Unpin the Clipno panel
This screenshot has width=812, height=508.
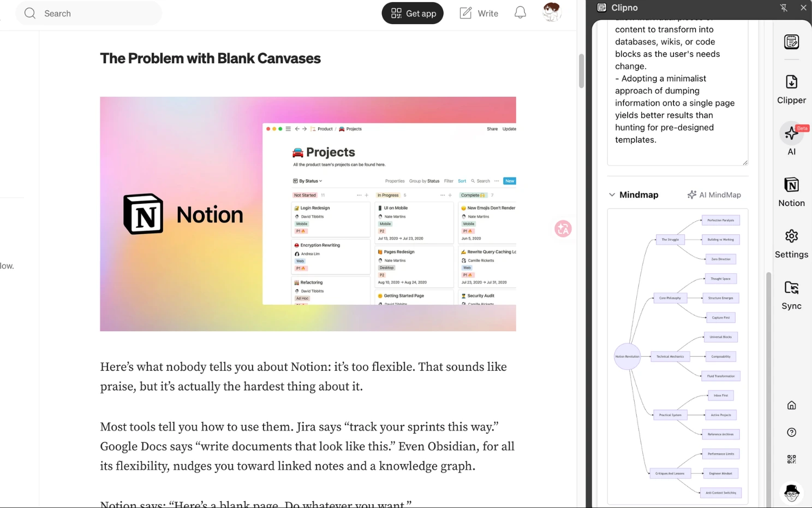[x=784, y=8]
